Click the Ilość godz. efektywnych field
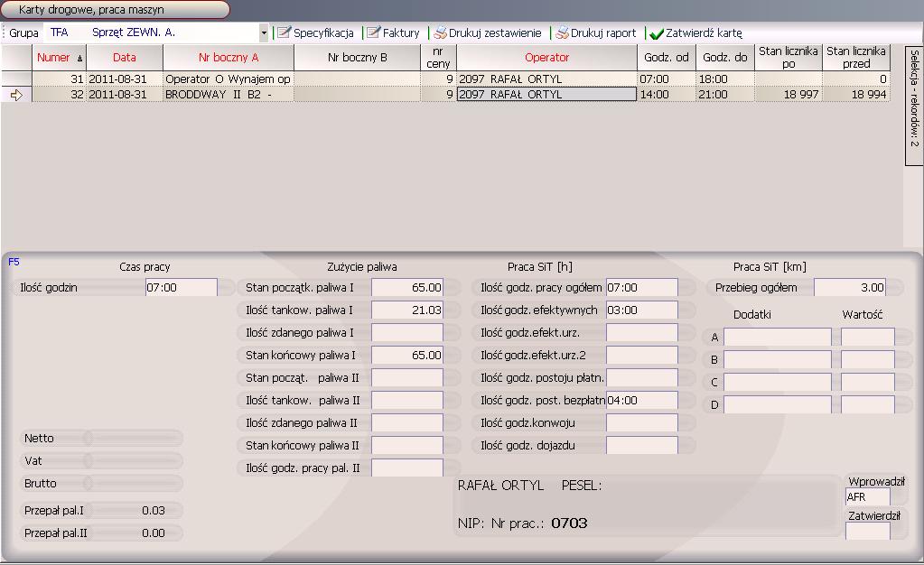The width and height of the screenshot is (924, 565). 641,310
